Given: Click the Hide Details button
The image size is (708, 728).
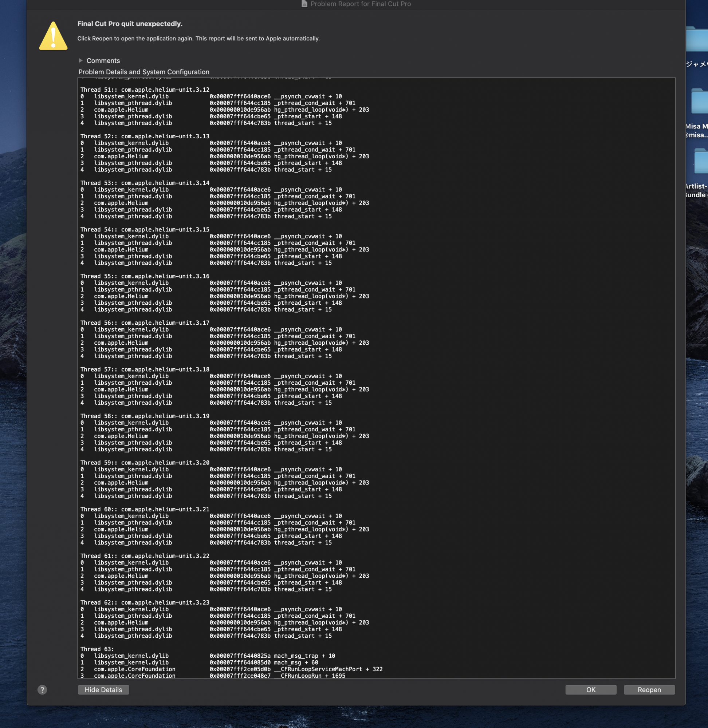Looking at the screenshot, I should (103, 690).
